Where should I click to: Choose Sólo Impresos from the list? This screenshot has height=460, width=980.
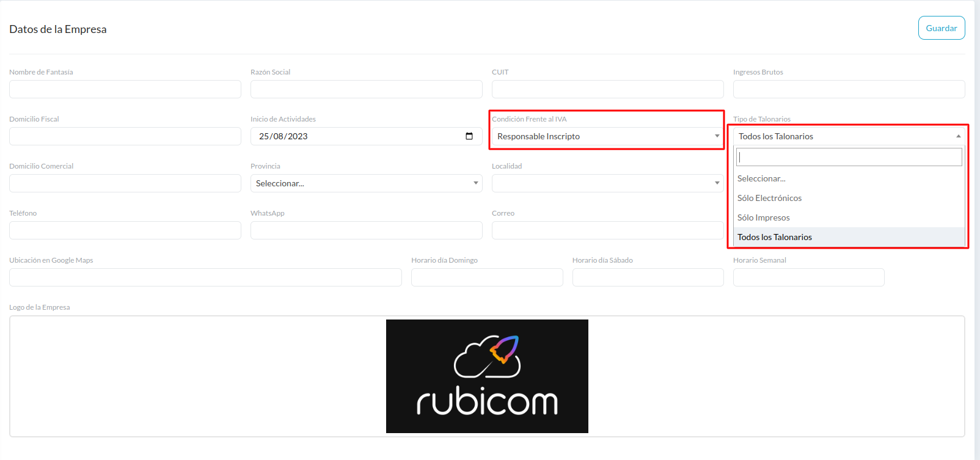[763, 217]
